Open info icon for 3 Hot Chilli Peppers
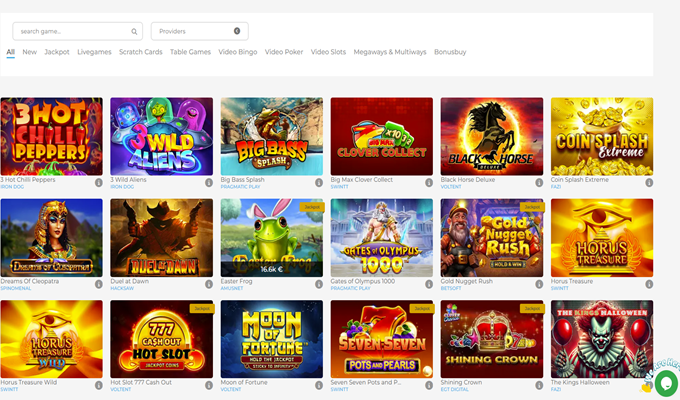Screen dimensions: 680x400 click(x=98, y=183)
